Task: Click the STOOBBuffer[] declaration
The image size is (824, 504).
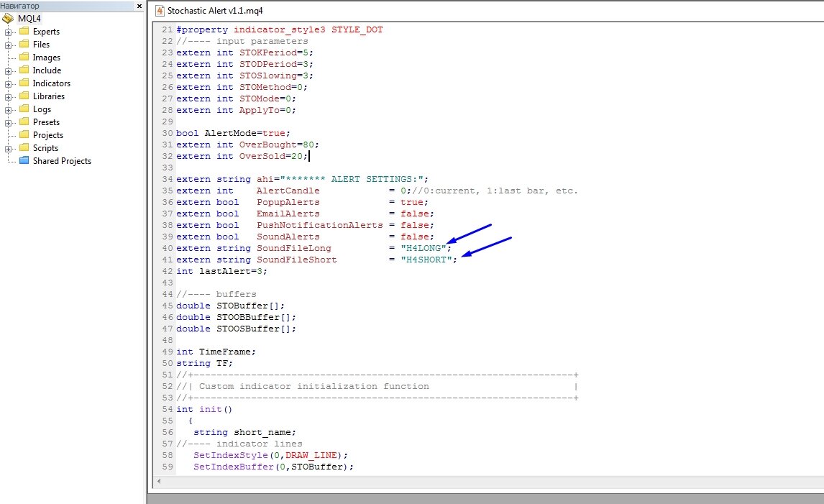Action: [x=236, y=318]
